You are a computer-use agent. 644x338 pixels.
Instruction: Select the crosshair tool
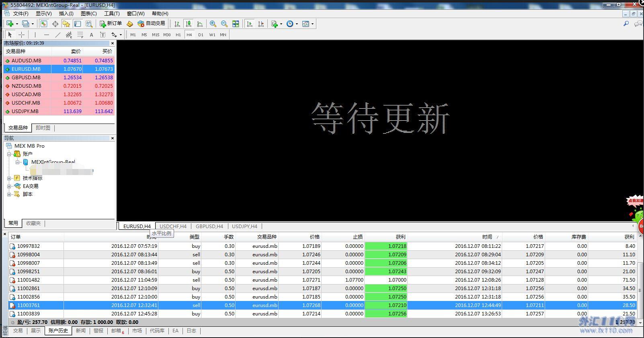pyautogui.click(x=22, y=35)
